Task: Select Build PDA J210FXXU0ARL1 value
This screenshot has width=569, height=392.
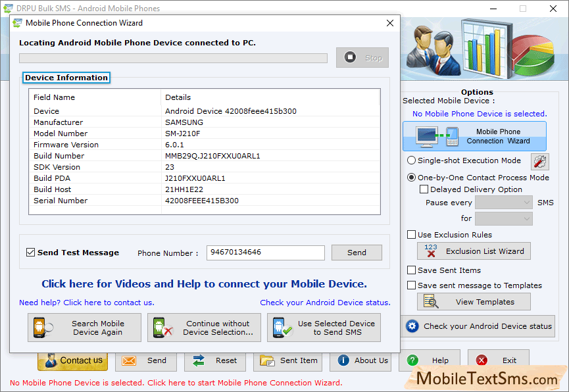Action: coord(195,178)
